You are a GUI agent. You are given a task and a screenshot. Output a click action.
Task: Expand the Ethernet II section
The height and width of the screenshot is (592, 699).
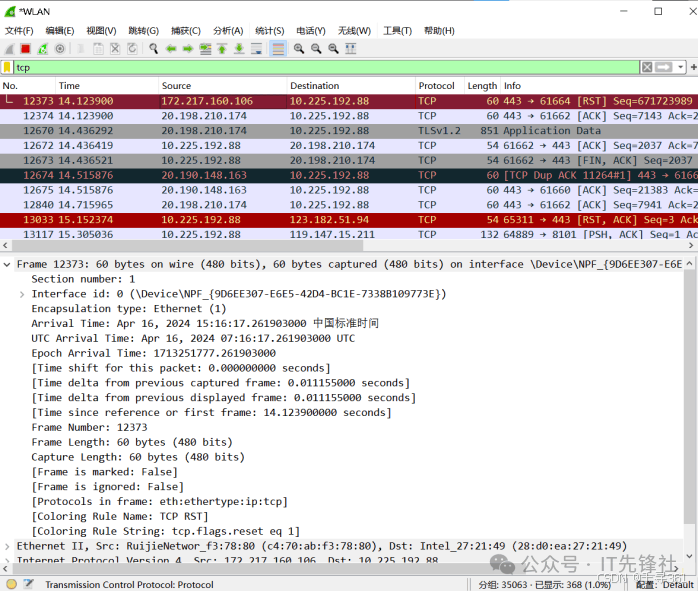pyautogui.click(x=8, y=546)
